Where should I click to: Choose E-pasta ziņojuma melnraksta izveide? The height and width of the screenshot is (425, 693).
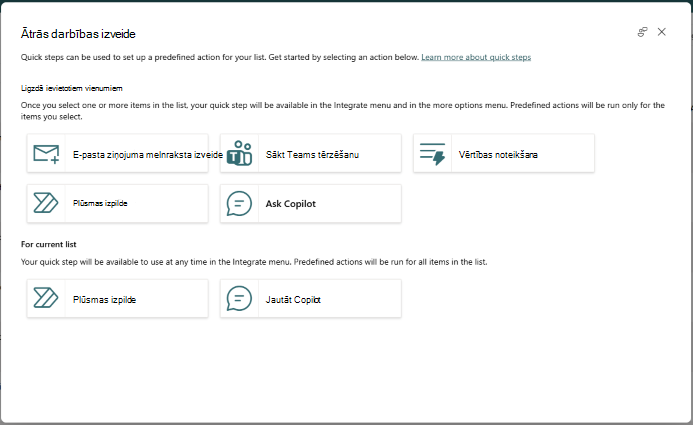118,153
